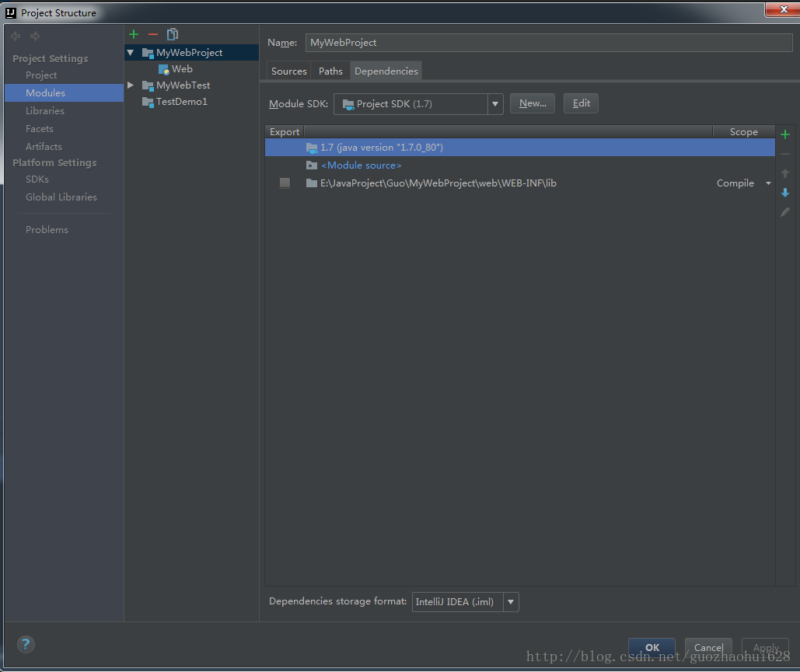Click the Scope column header

743,132
